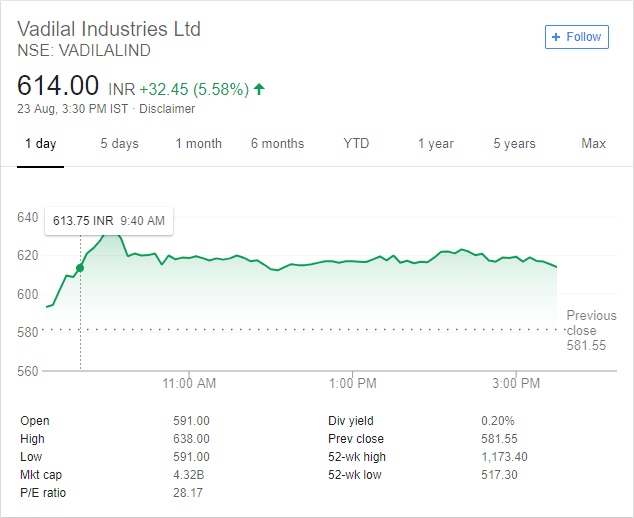
Task: Click the Div yield value 0.20%
Action: 498,421
